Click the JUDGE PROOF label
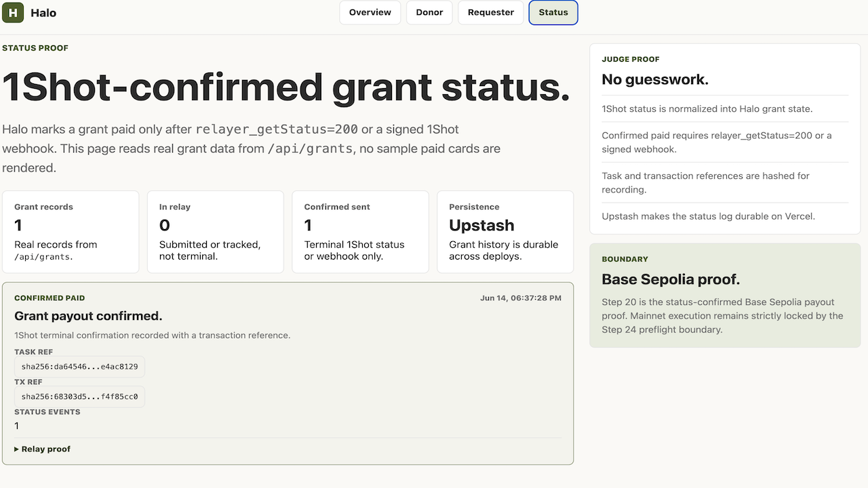This screenshot has height=488, width=868. (x=631, y=60)
